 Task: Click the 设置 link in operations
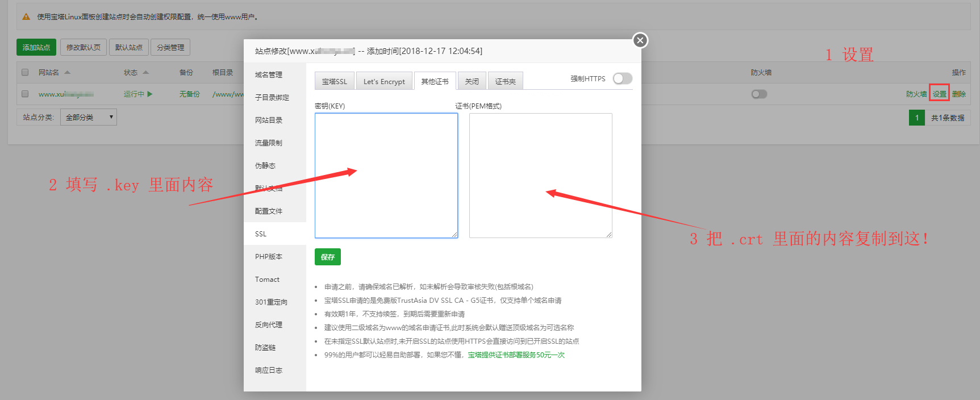click(x=940, y=94)
